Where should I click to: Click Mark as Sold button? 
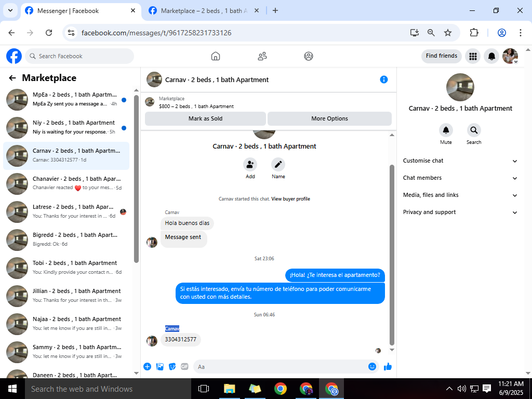(205, 119)
